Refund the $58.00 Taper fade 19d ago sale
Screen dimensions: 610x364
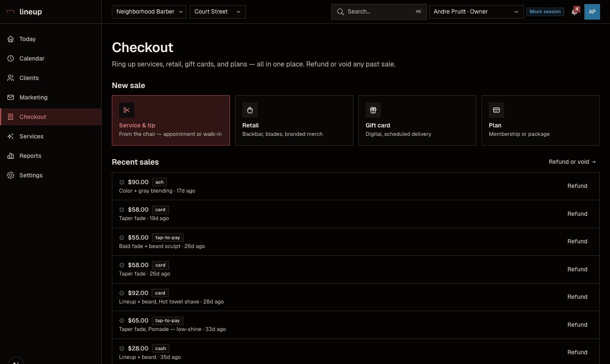[577, 214]
